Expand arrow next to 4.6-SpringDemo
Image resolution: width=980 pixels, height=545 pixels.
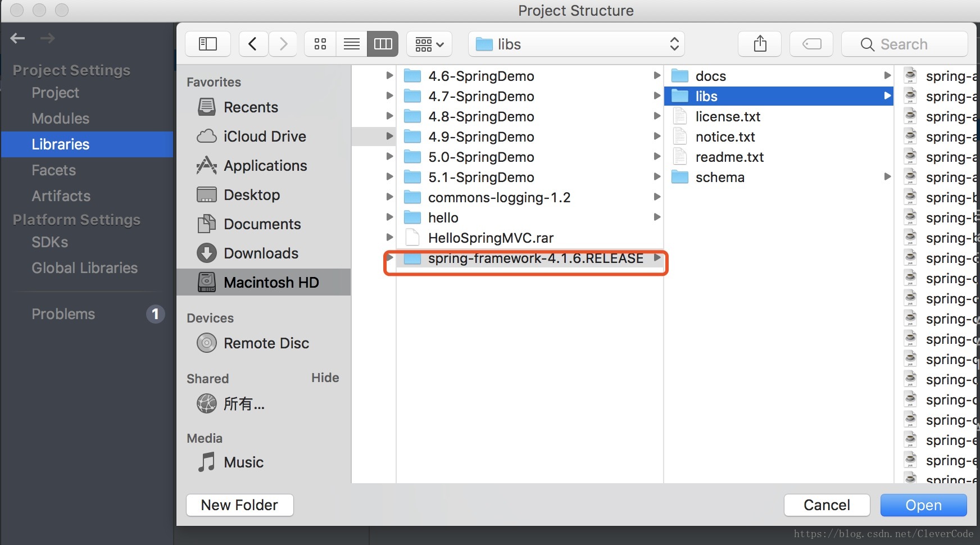tap(656, 75)
